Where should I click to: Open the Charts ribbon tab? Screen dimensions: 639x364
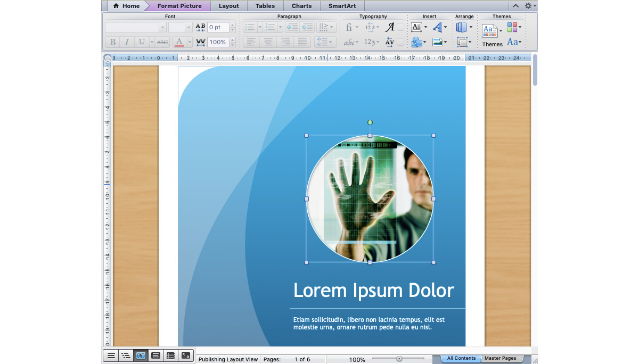coord(301,6)
